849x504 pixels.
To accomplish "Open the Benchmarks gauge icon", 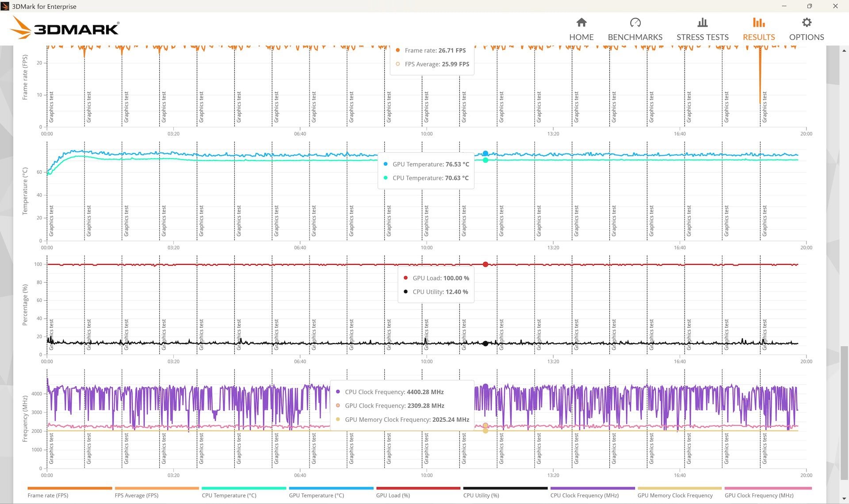I will [x=635, y=23].
